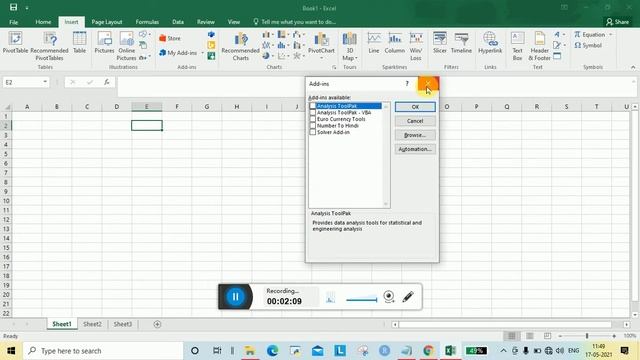Click Cancel in the Add-ins dialog
Screen dimensions: 640x360
[x=415, y=121]
